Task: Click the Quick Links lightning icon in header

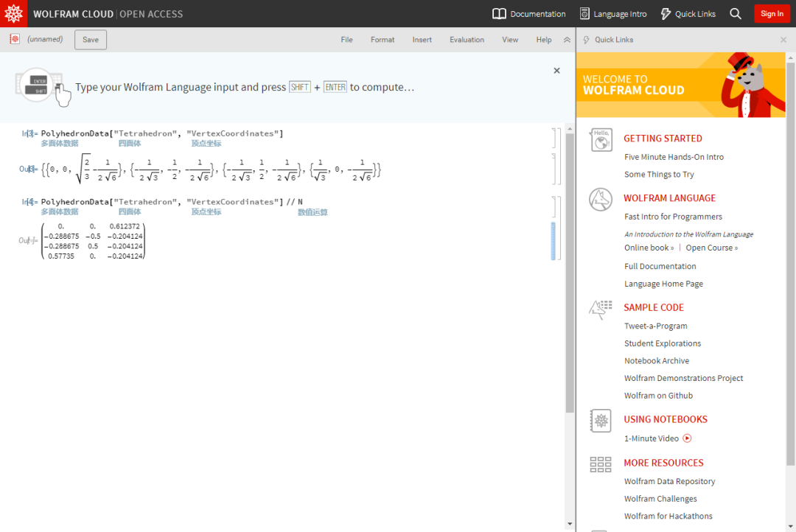Action: point(666,14)
